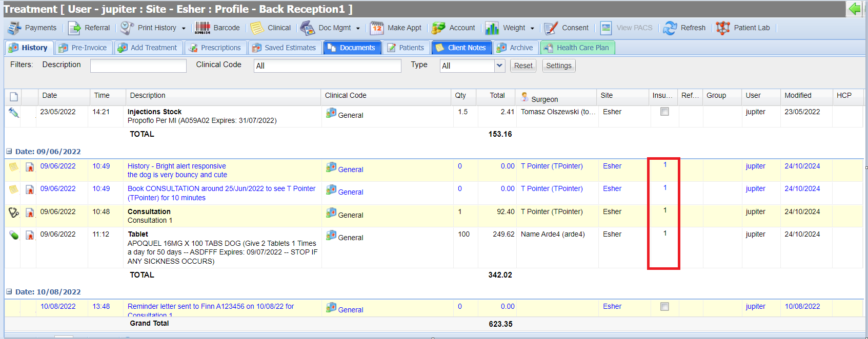The image size is (868, 339).
Task: Open the Clinical notes icon
Action: click(257, 28)
